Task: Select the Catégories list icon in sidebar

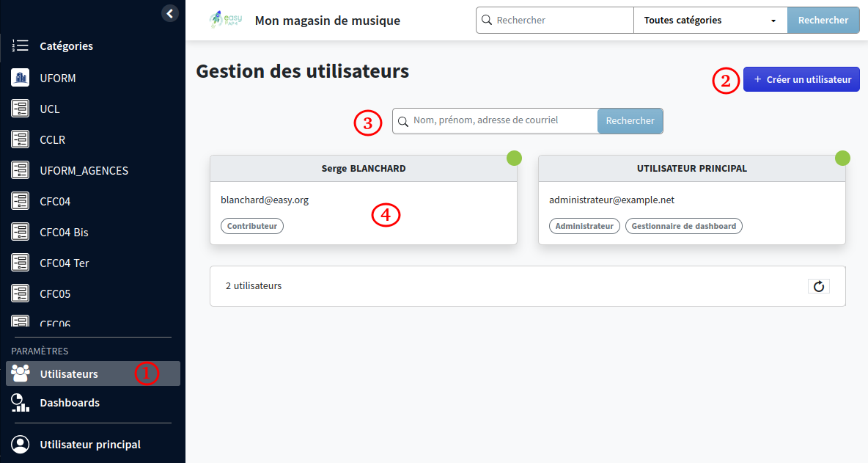Action: [20, 45]
